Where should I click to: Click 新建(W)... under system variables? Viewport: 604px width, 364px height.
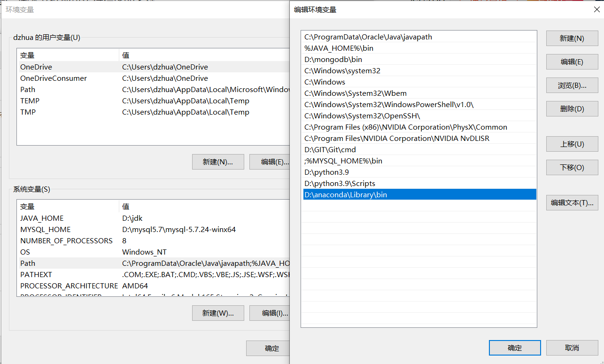point(218,313)
